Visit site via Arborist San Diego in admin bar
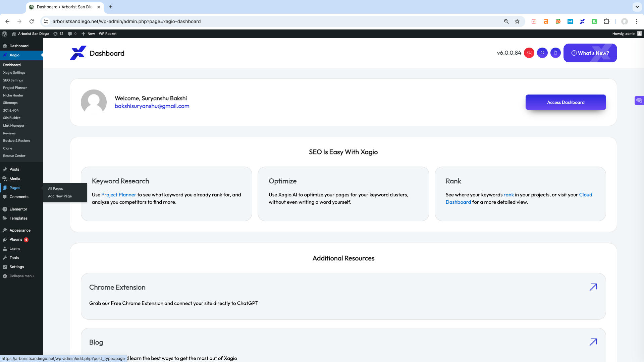 [30, 34]
